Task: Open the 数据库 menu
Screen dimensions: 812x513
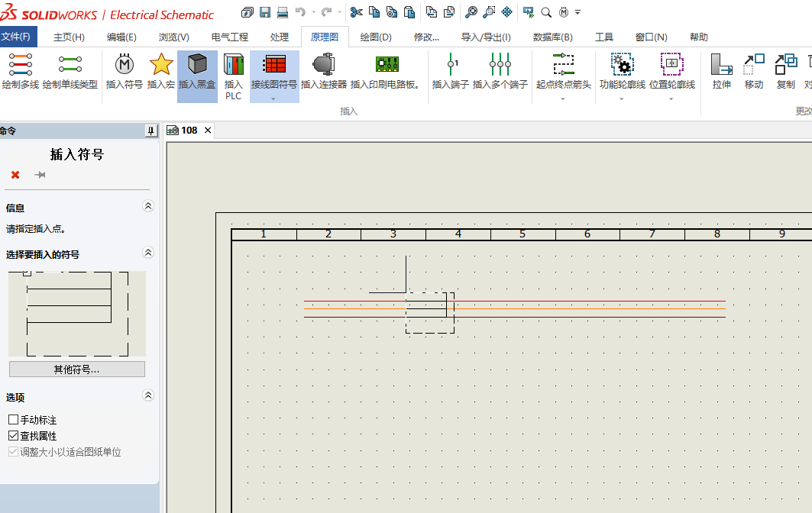Action: click(x=552, y=35)
